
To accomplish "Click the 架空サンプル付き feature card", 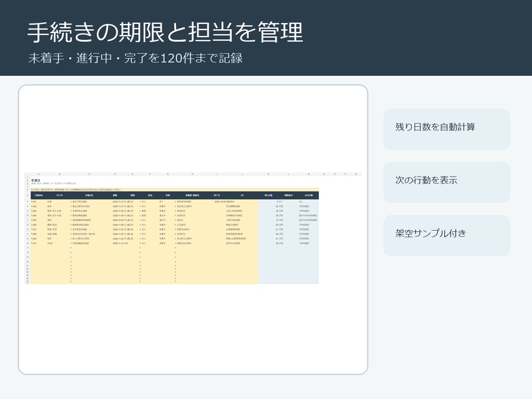I will click(x=446, y=235).
